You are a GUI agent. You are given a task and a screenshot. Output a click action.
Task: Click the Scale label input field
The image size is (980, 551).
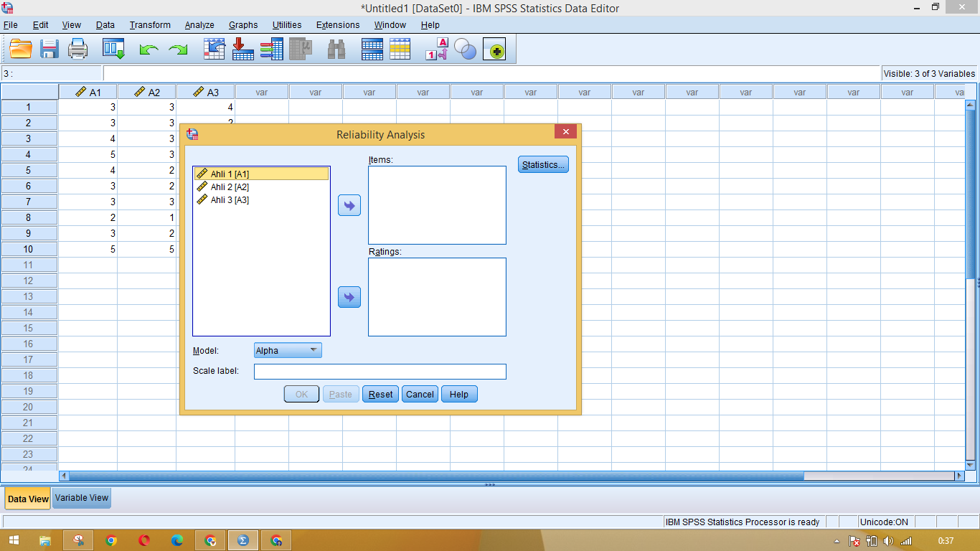tap(380, 372)
